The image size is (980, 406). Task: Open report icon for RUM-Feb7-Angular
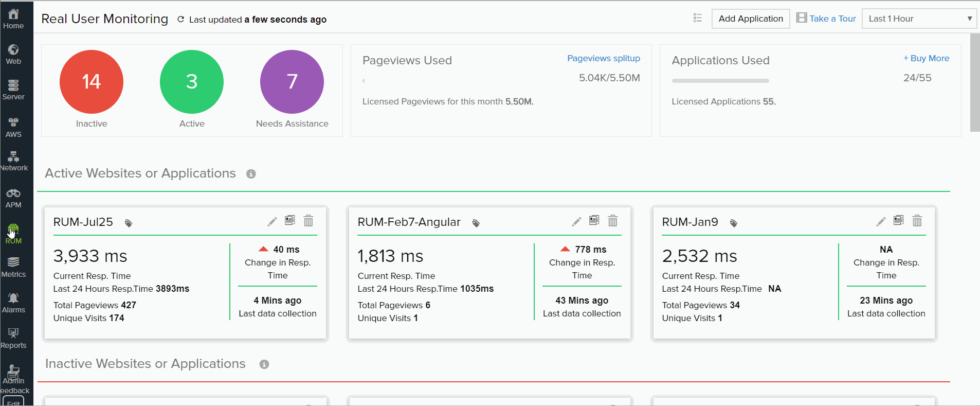[594, 220]
